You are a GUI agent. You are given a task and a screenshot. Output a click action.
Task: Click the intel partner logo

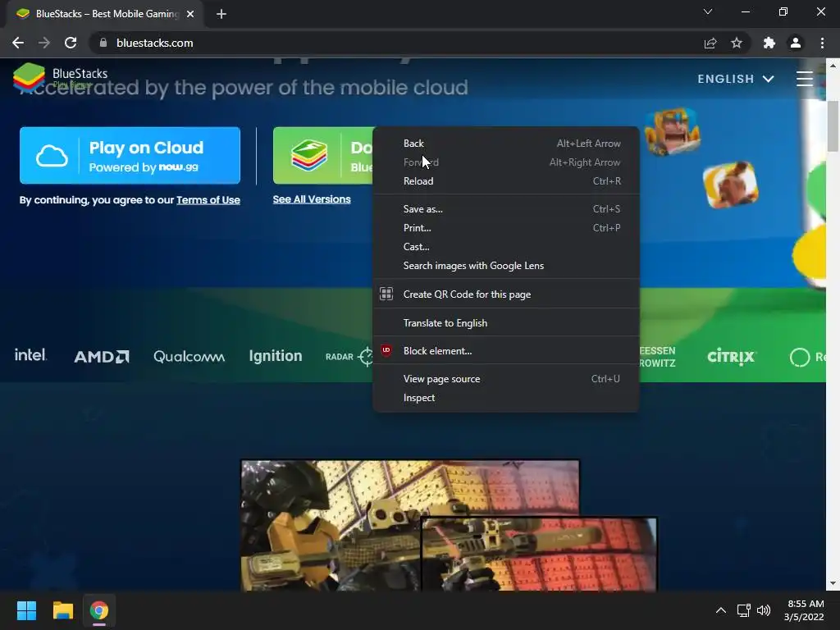[30, 355]
